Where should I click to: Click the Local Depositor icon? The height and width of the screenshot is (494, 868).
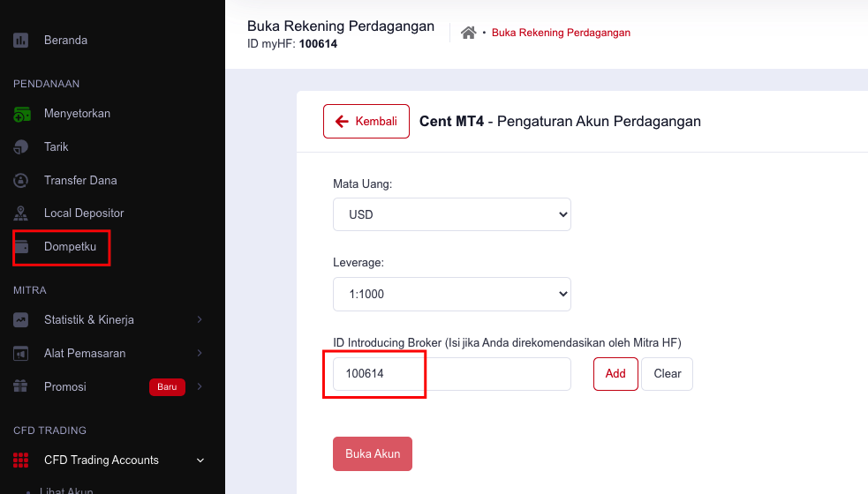(x=22, y=213)
